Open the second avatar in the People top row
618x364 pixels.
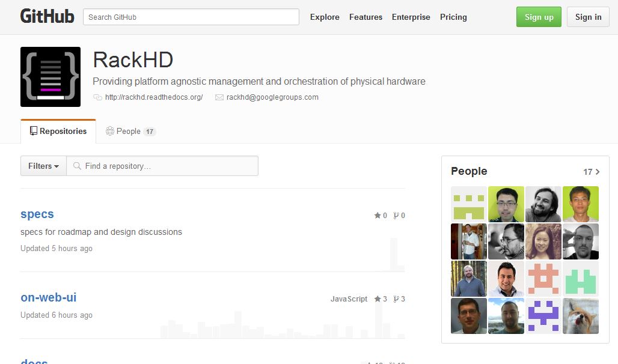[506, 204]
